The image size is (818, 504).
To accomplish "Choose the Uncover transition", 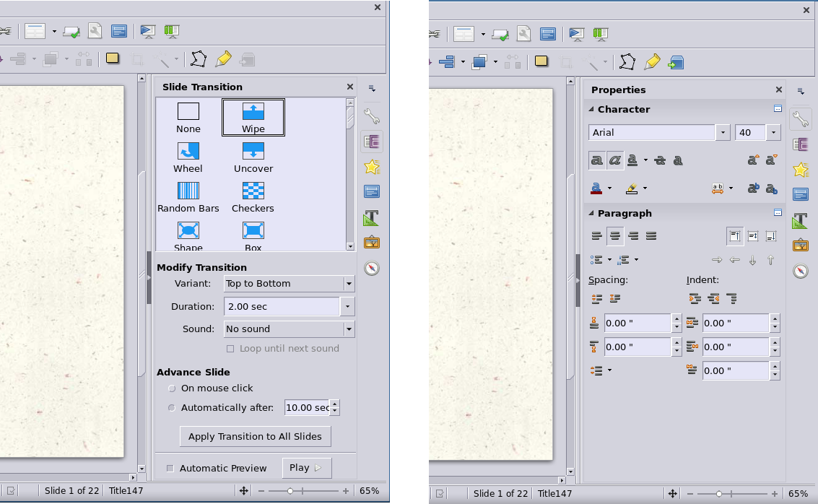I will click(x=253, y=157).
